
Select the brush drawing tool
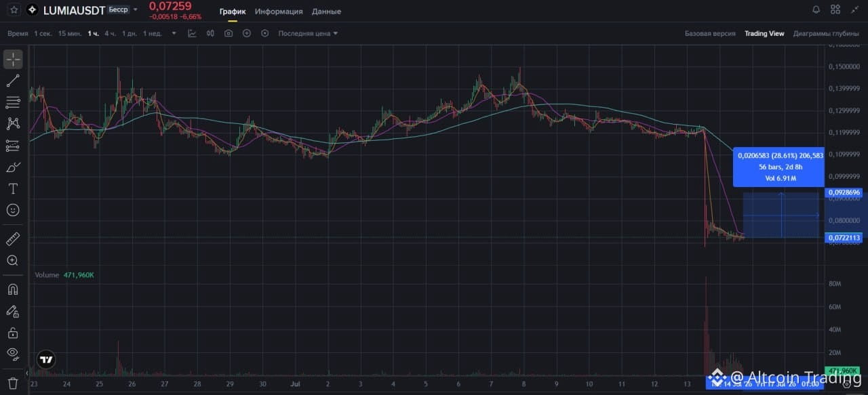pyautogui.click(x=13, y=167)
